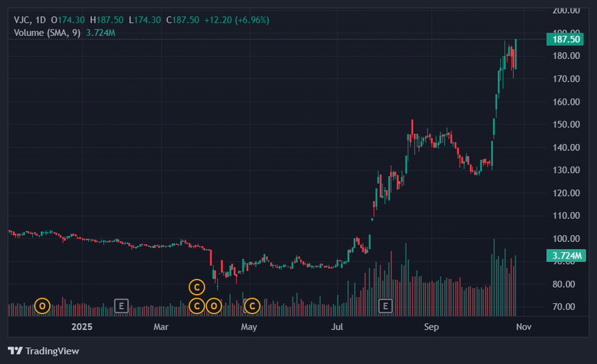The height and width of the screenshot is (364, 597).
Task: Click the lower stacked orange C marker
Action: tap(197, 305)
